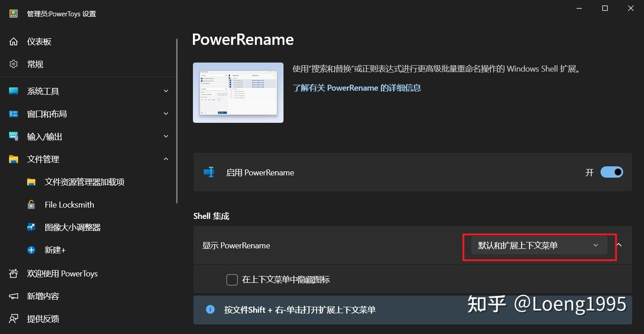Open the 文件资源管理器加载项 folder icon
644x334 pixels.
(31, 182)
